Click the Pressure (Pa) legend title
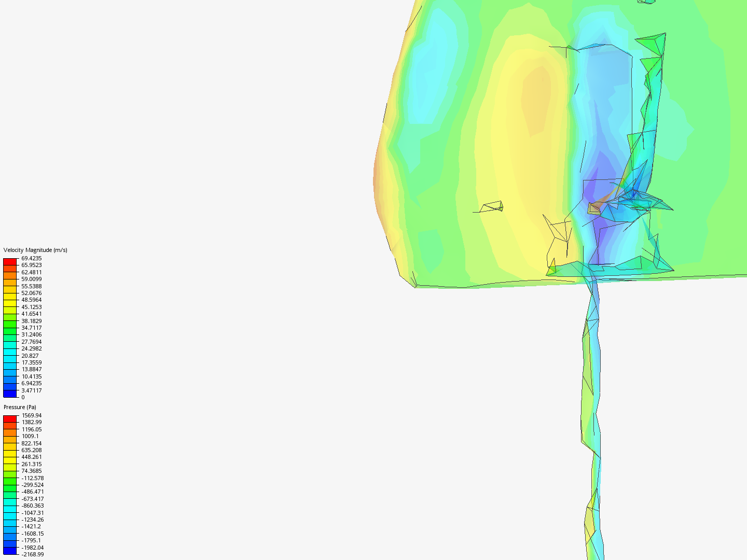The image size is (747, 560). pyautogui.click(x=20, y=407)
